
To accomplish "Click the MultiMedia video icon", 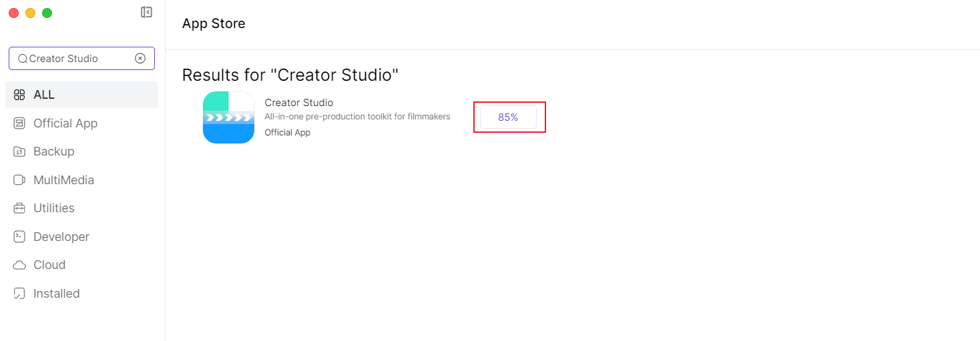I will click(x=19, y=180).
